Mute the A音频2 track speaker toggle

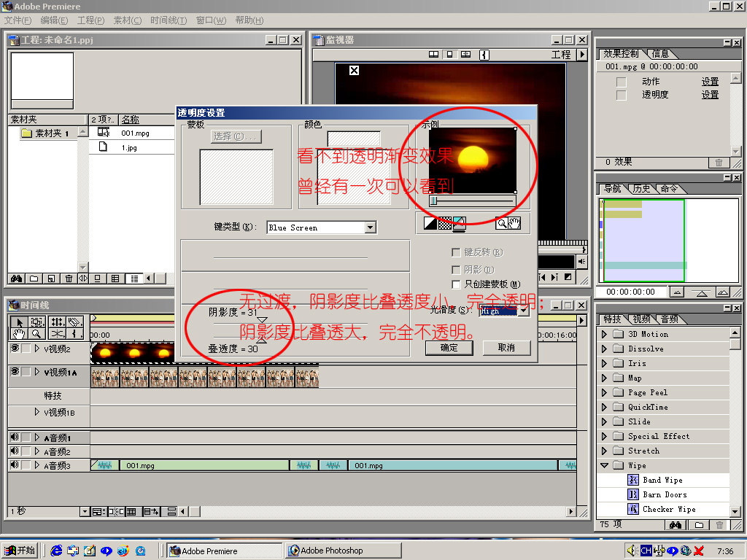pos(15,451)
